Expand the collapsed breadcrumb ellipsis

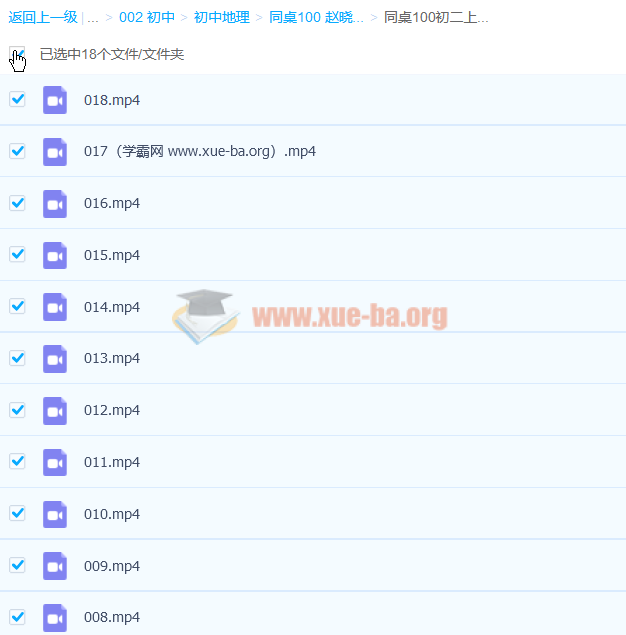click(x=93, y=17)
